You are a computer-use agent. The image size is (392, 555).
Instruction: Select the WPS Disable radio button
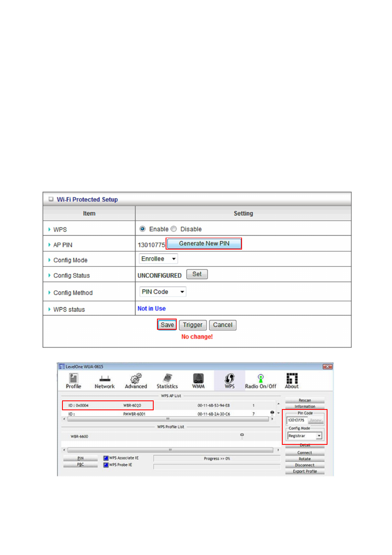pos(174,229)
